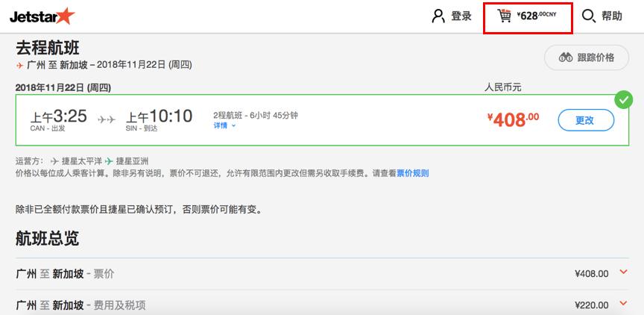
Task: Select the 3:25 departure flight card
Action: [x=322, y=120]
